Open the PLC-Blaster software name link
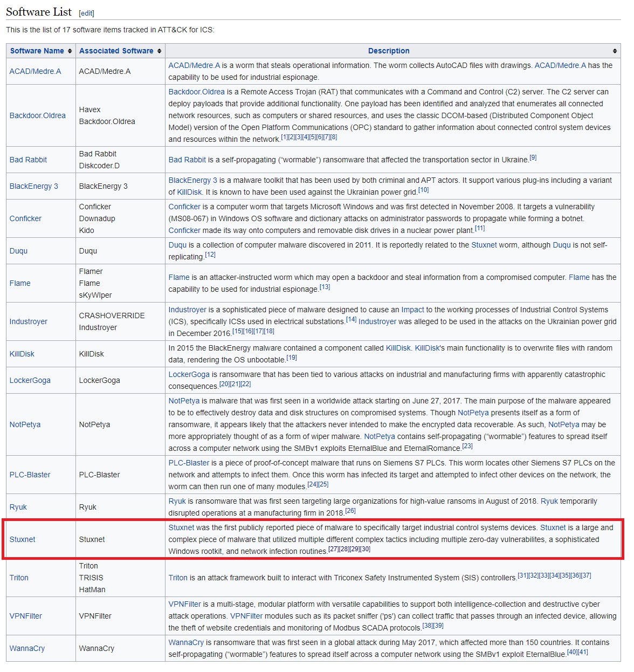 pyautogui.click(x=30, y=475)
